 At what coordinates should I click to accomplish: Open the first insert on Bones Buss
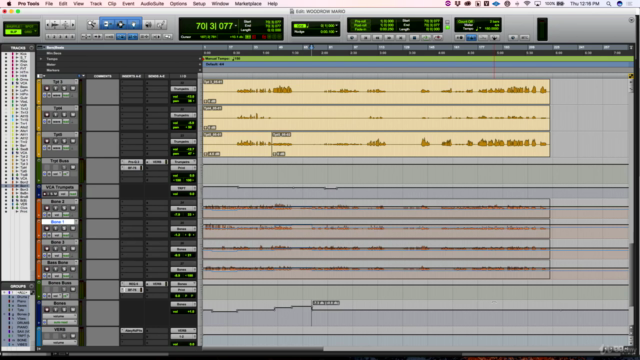(x=132, y=284)
